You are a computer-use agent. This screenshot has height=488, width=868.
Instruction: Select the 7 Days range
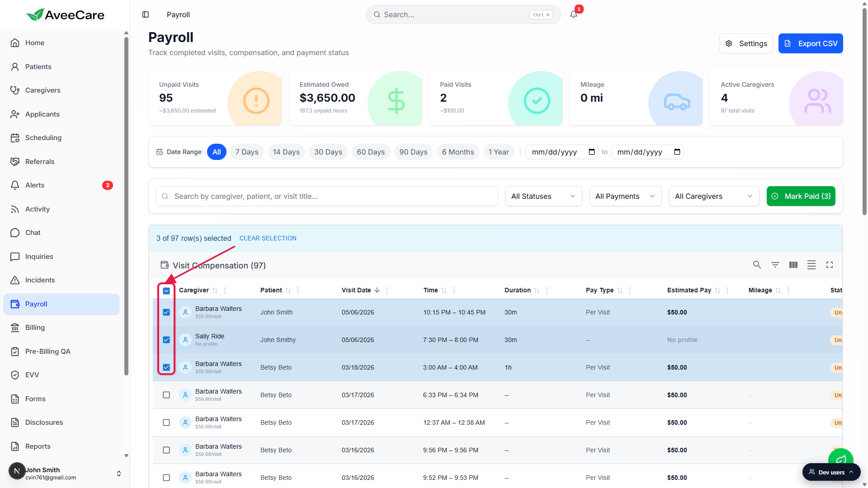click(247, 152)
